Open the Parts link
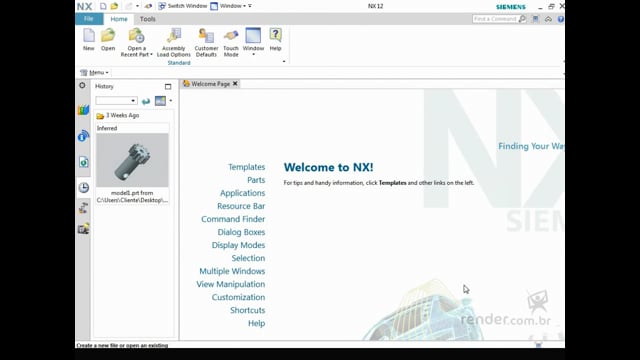The width and height of the screenshot is (640, 360). [x=256, y=180]
